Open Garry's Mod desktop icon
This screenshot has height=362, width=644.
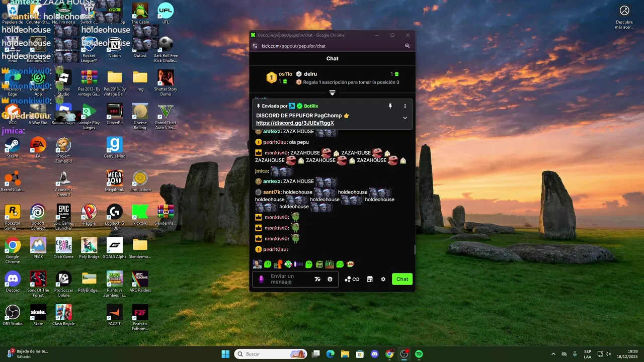click(x=115, y=148)
